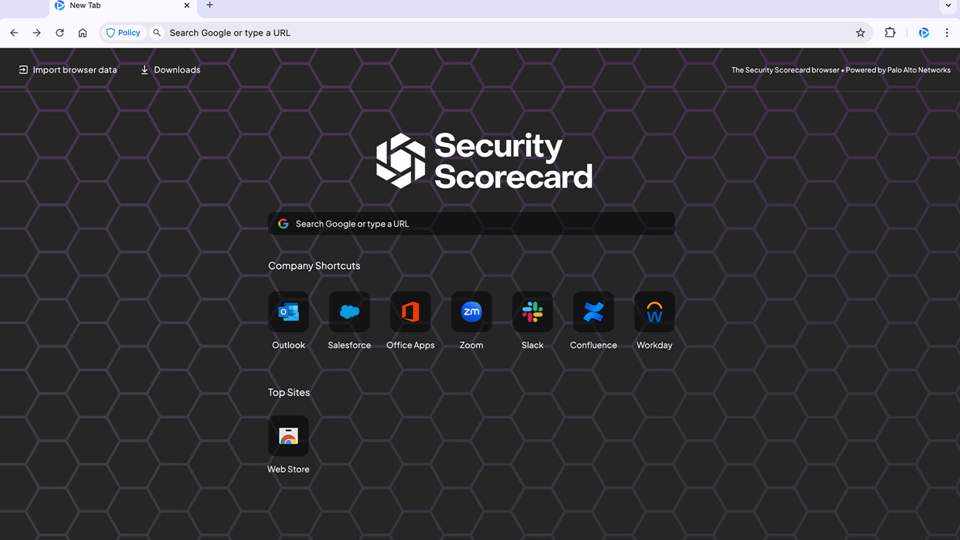Click Import browser data
Image resolution: width=960 pixels, height=540 pixels.
tap(67, 70)
